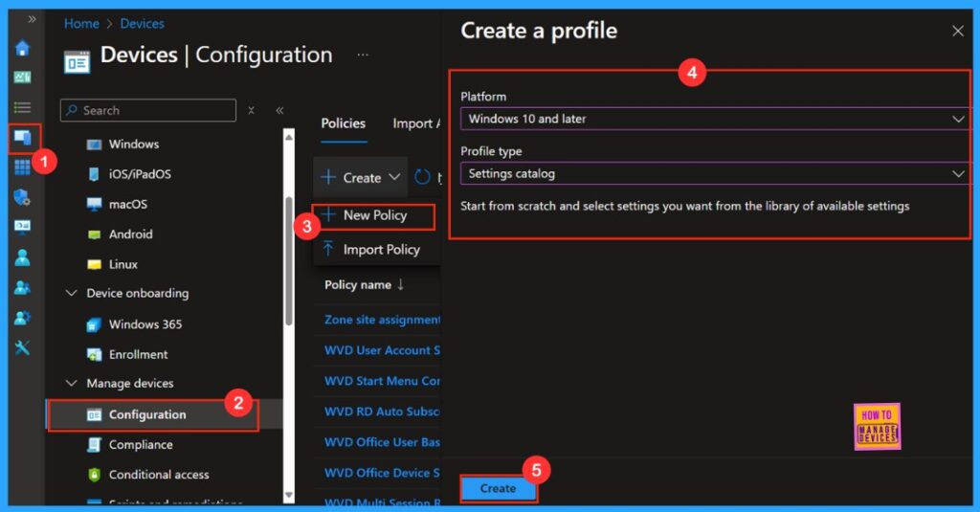Click the Compliance icon
980x512 pixels.
[x=94, y=444]
